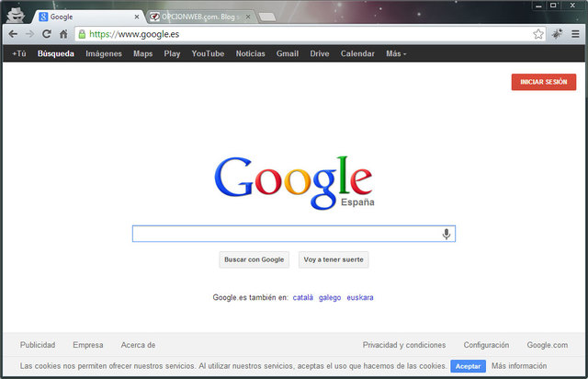Viewport: 588px width, 379px height.
Task: Open a new tab button
Action: [x=267, y=17]
